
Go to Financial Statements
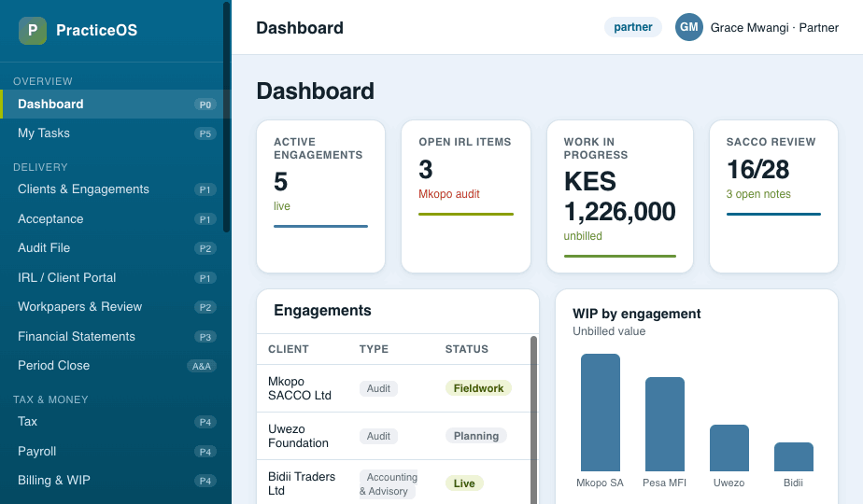[x=116, y=337]
